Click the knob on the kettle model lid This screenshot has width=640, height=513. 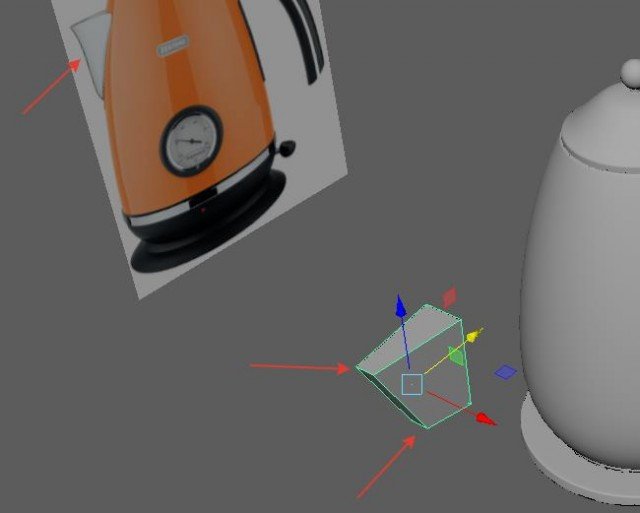[x=630, y=75]
